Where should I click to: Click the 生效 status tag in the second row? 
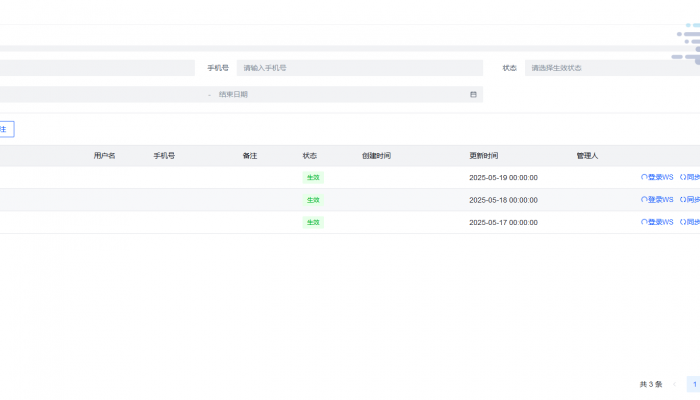[313, 200]
